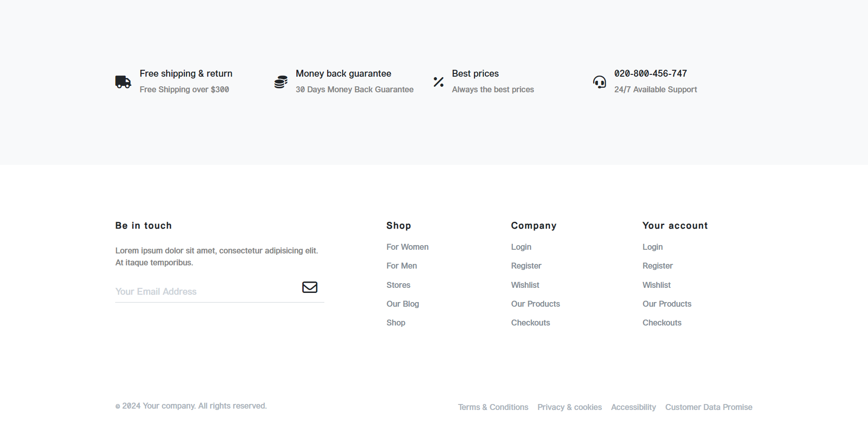Click the coins money back icon
Viewport: 868px width, 421px height.
[281, 82]
